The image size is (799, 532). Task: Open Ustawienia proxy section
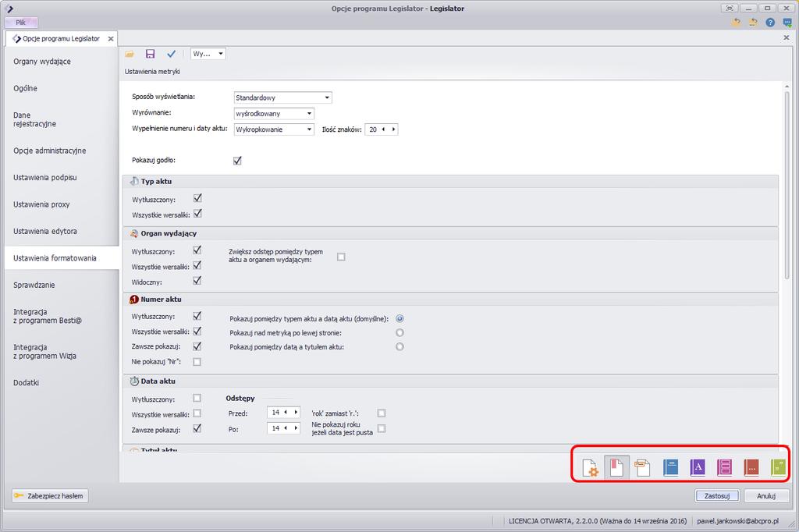tap(42, 205)
